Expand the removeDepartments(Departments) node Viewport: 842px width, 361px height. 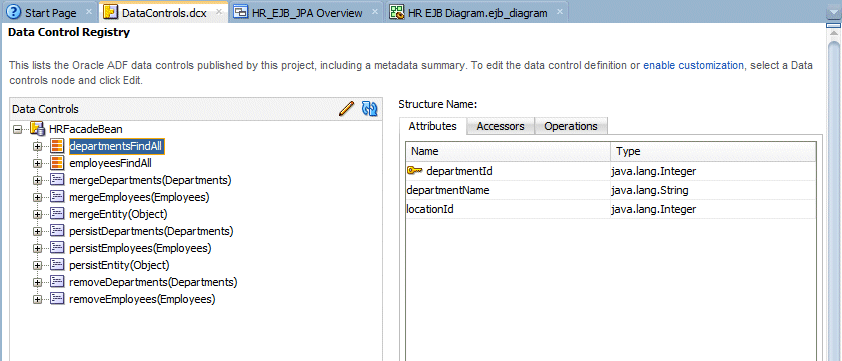(38, 283)
